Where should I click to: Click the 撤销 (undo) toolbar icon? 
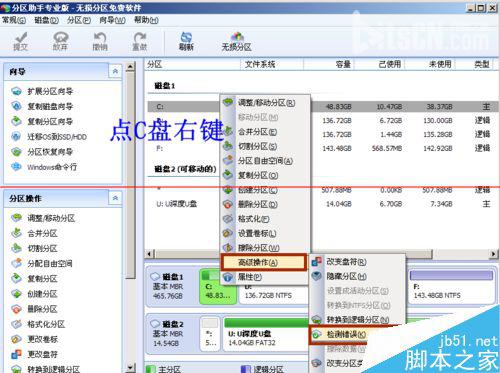point(100,42)
